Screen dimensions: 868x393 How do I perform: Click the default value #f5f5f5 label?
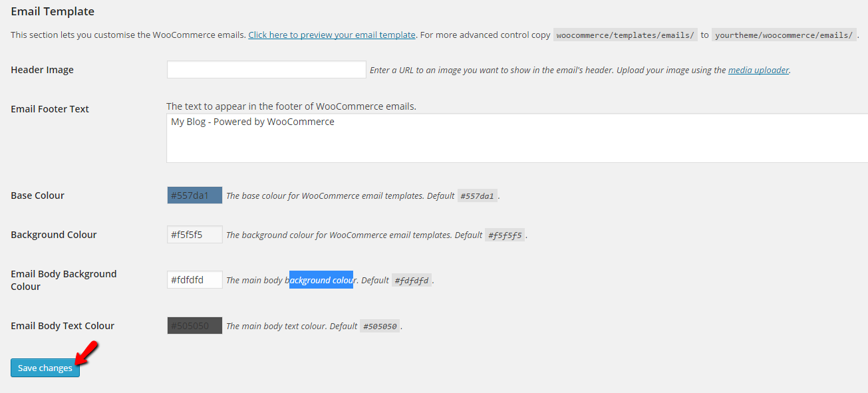pyautogui.click(x=505, y=234)
